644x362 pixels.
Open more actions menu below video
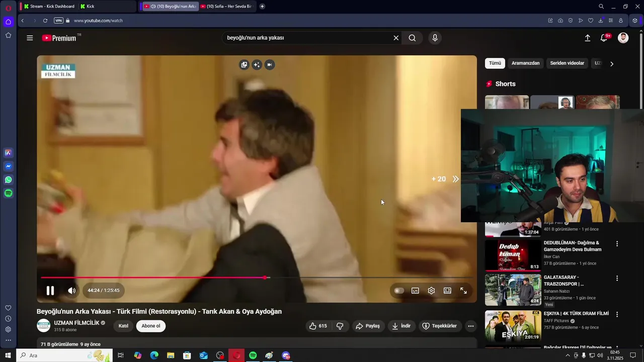(x=471, y=326)
